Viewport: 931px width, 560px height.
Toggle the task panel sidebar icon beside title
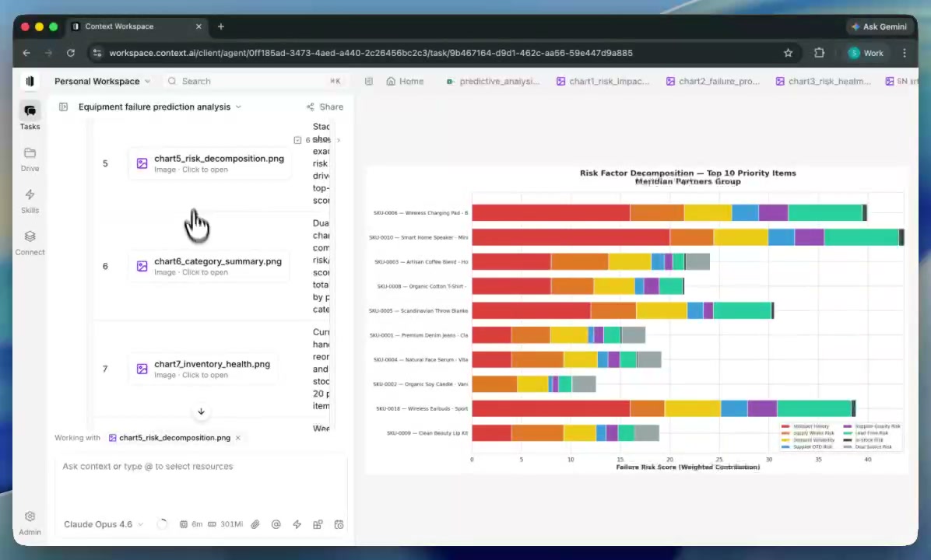(x=64, y=107)
